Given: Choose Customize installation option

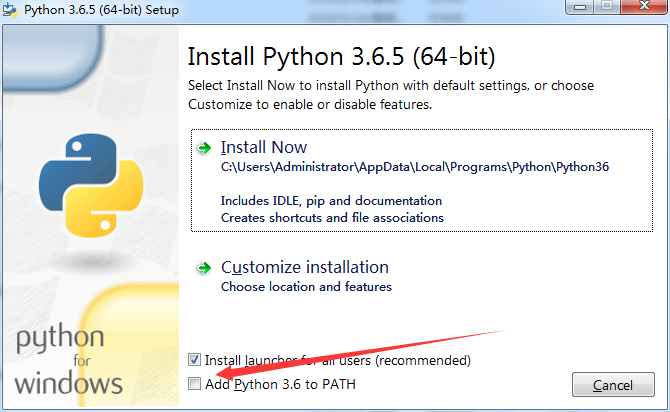Looking at the screenshot, I should coord(304,267).
